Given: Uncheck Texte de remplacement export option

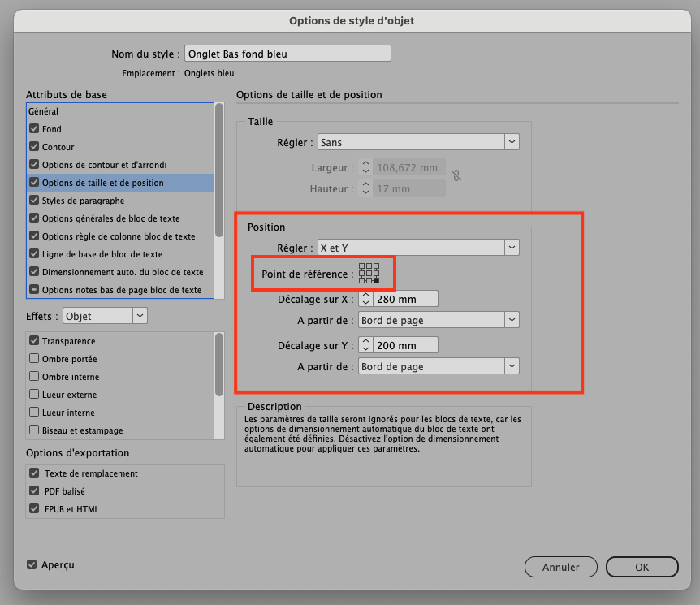Looking at the screenshot, I should [x=34, y=473].
